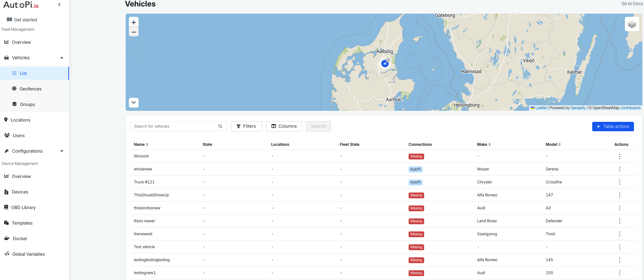Screen dimensions: 644x280
Task: Open the Geoapify link
Action: [578, 108]
